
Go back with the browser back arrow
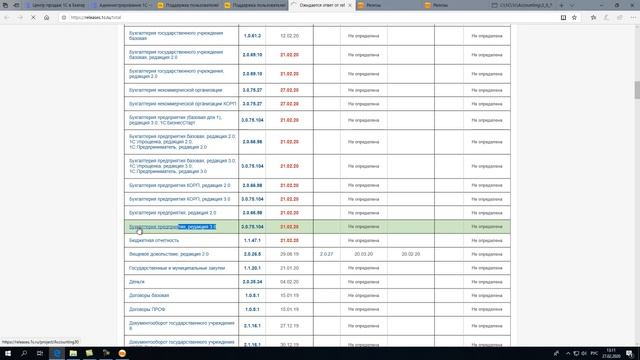[7, 18]
